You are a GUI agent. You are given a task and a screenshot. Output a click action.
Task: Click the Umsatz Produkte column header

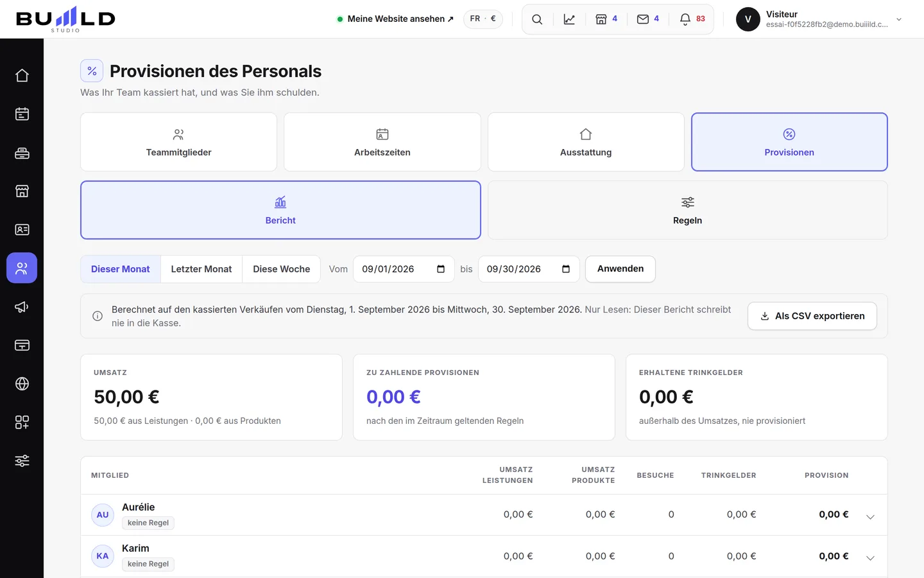pyautogui.click(x=594, y=475)
